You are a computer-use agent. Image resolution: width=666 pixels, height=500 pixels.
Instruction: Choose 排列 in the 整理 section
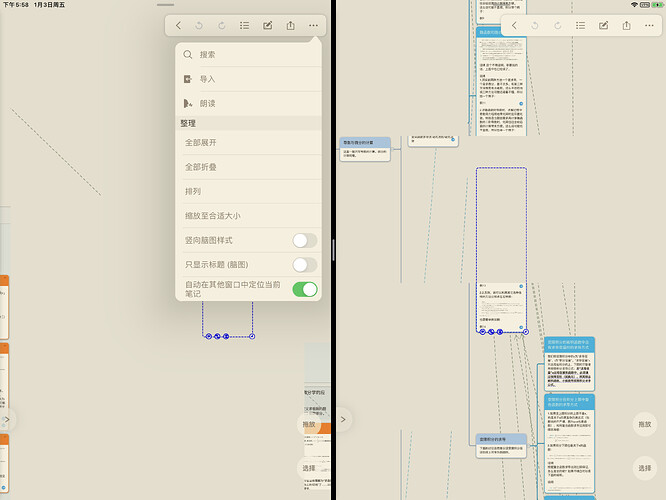click(x=248, y=192)
